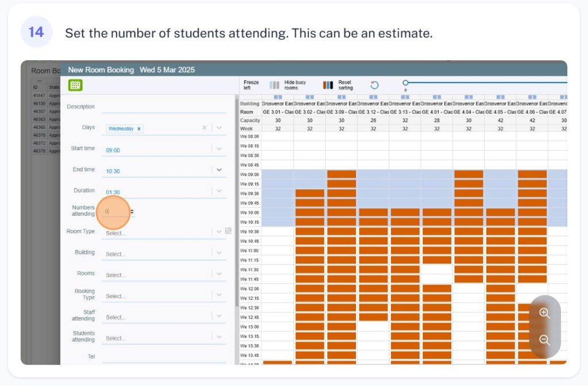Click the slider handle at position 0

[405, 83]
